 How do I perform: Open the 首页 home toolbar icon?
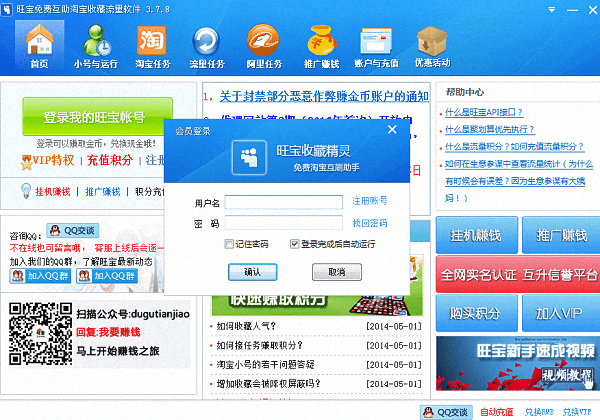pos(39,46)
